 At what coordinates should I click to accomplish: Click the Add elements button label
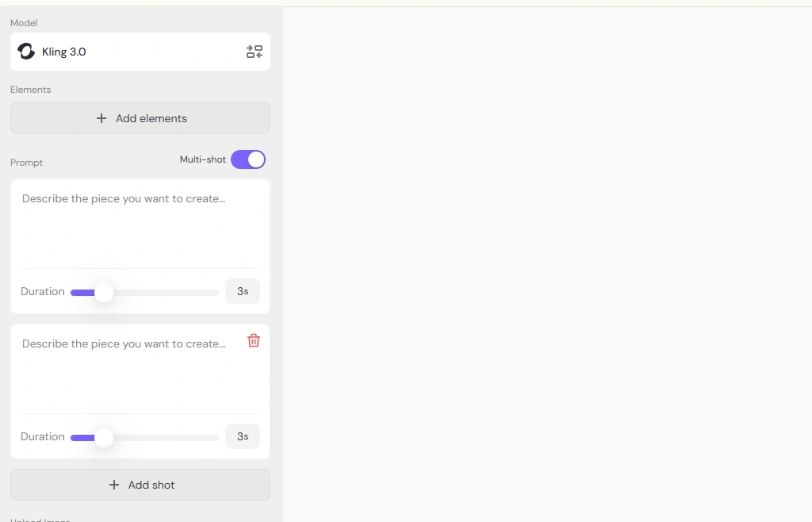(x=151, y=118)
